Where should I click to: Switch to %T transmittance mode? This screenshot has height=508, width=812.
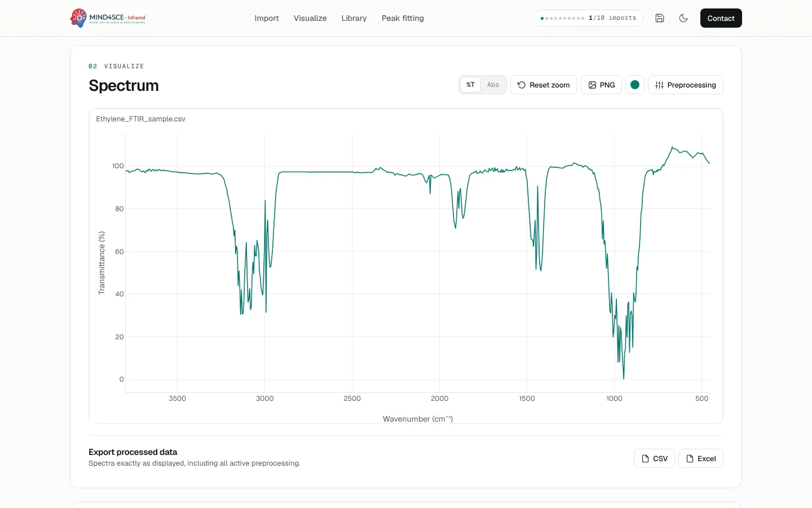tap(470, 85)
